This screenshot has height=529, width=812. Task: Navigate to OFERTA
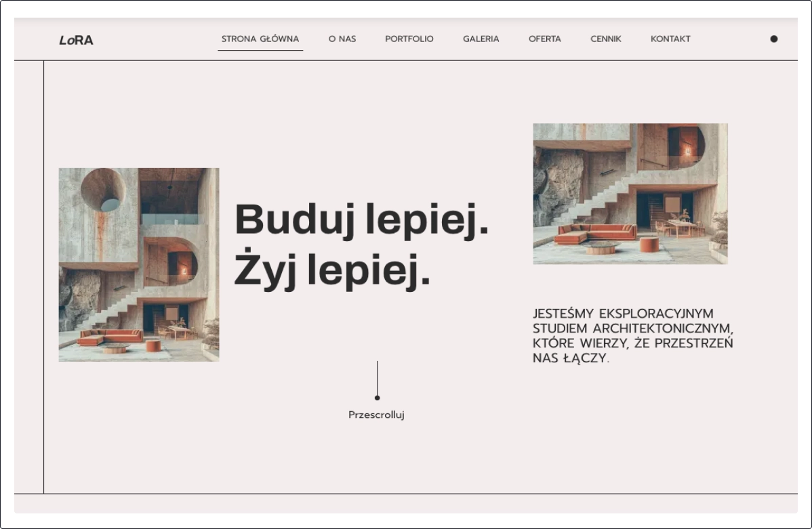click(544, 39)
